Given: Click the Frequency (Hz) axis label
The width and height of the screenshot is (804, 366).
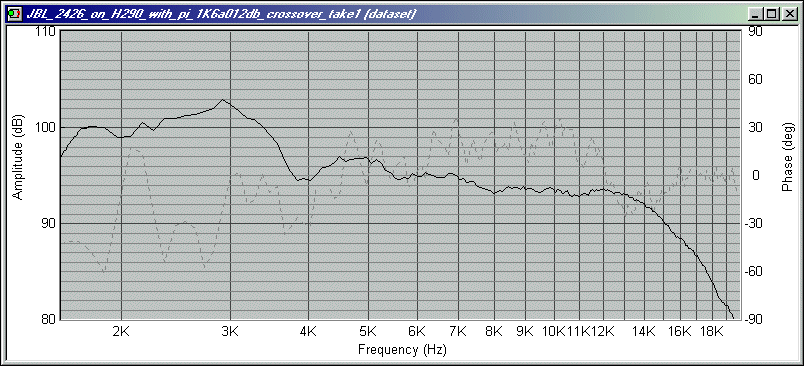Looking at the screenshot, I should [x=402, y=350].
